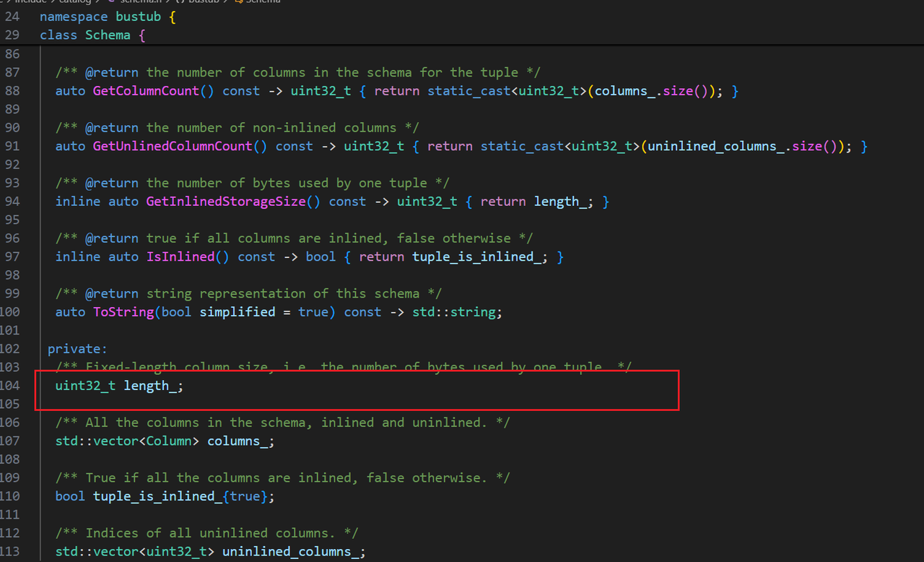
Task: Click the GetInlinedStorageSize function name
Action: (226, 202)
